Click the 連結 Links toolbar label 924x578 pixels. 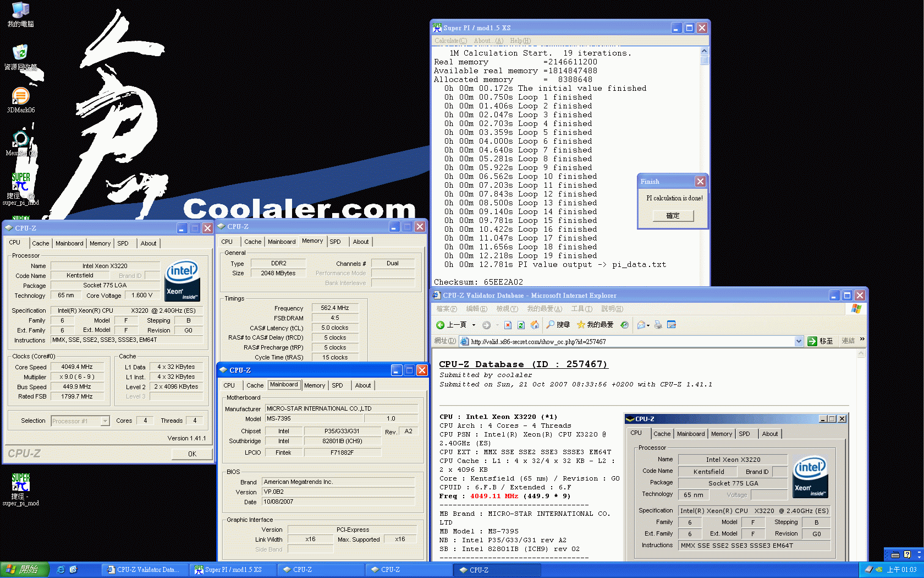point(848,341)
